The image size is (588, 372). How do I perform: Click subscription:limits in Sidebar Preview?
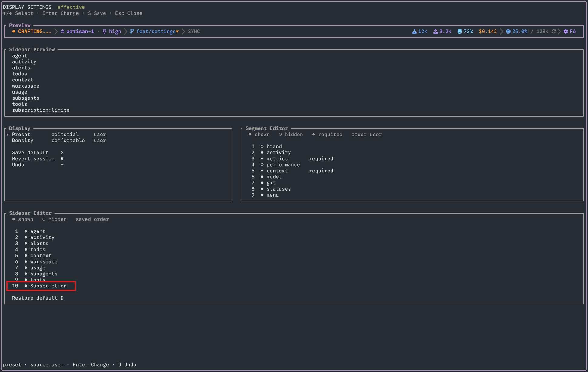41,110
